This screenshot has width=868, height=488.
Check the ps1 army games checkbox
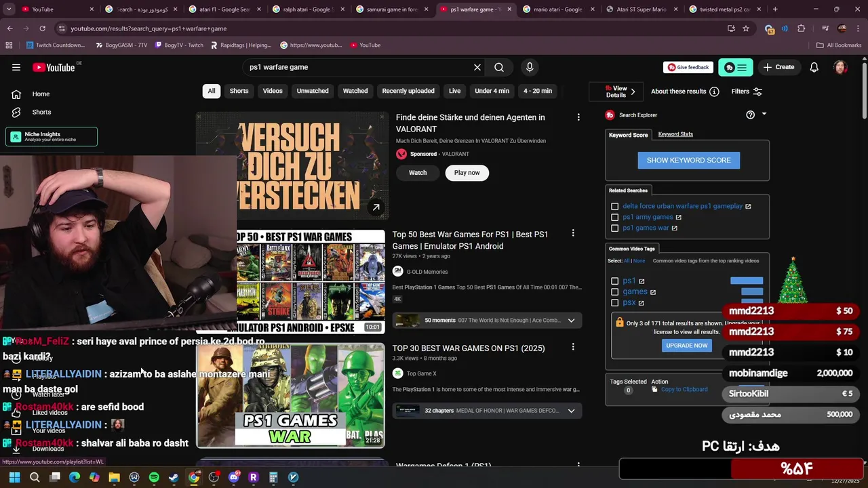[x=614, y=217]
